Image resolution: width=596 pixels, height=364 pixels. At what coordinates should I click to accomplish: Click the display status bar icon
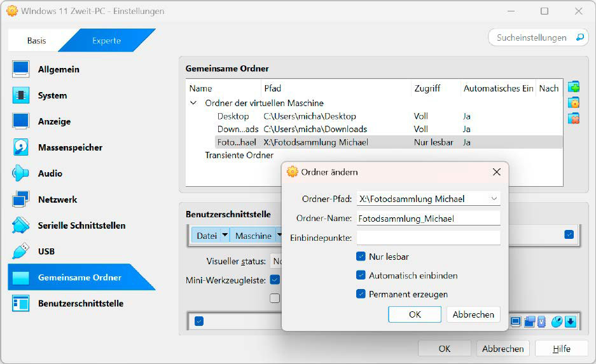click(x=515, y=321)
